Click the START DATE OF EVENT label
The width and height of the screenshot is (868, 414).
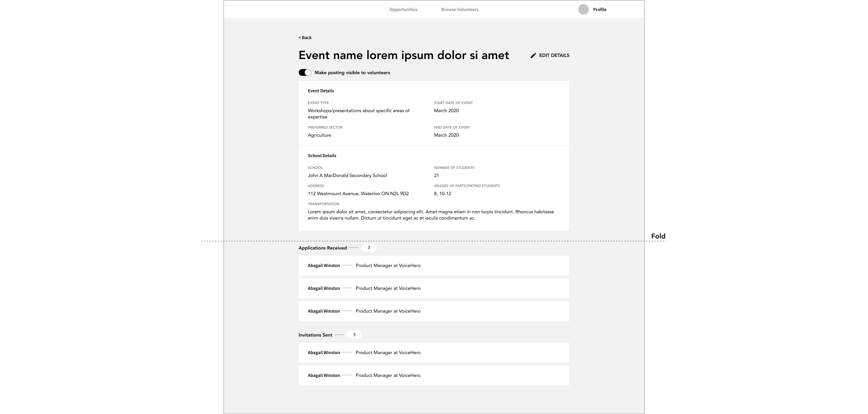(453, 103)
